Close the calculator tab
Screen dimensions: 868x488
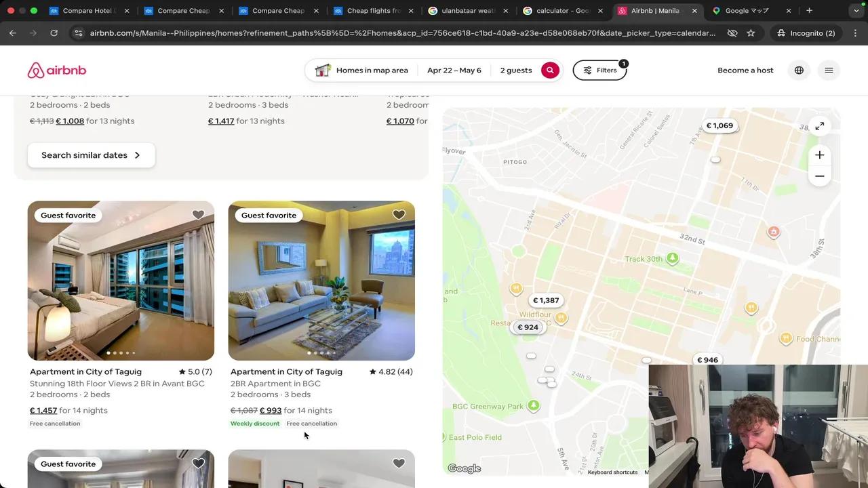(x=600, y=11)
